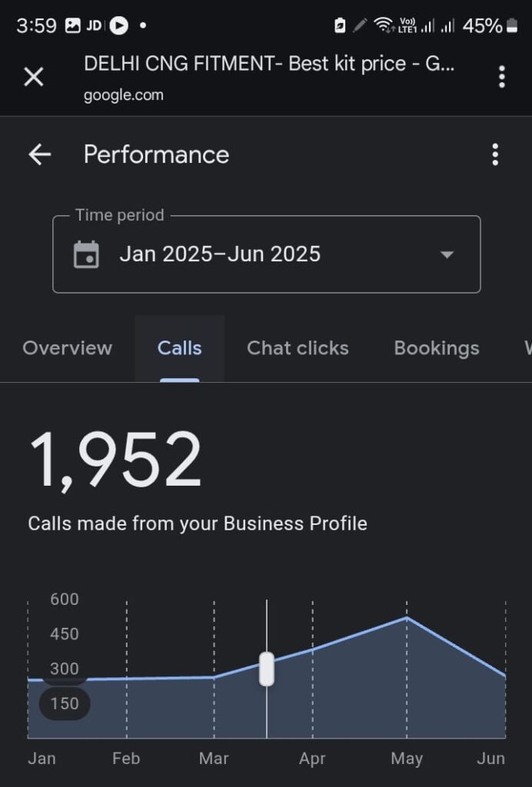Click the calendar icon in Time period
This screenshot has height=787, width=532.
coord(86,254)
